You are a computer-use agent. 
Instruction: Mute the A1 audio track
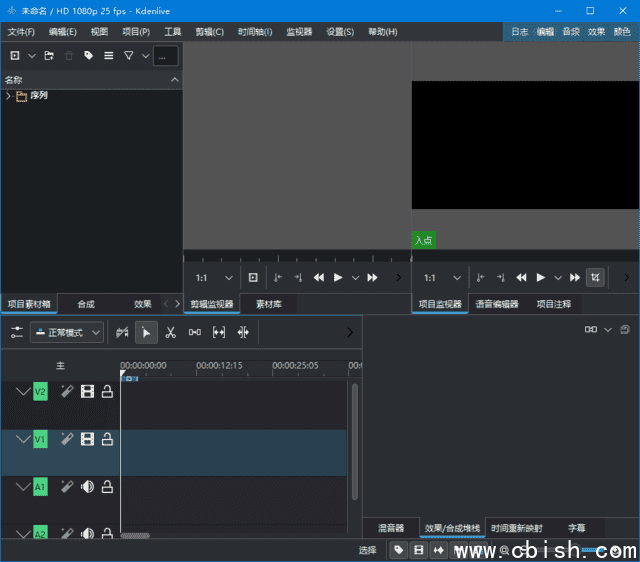pyautogui.click(x=87, y=486)
